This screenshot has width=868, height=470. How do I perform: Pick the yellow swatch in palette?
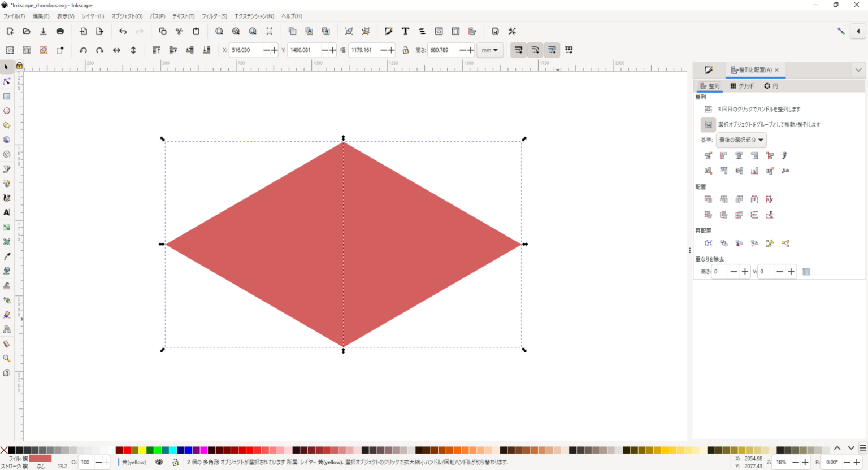click(142, 450)
